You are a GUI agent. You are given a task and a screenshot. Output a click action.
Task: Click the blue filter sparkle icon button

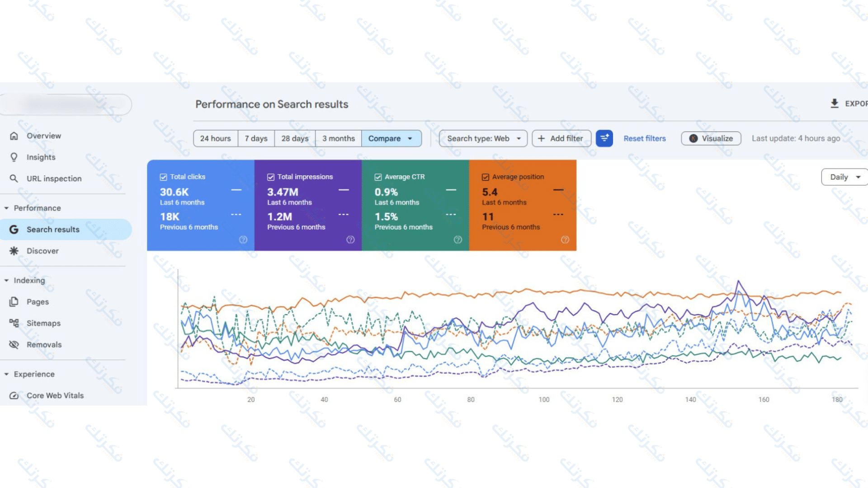click(604, 138)
